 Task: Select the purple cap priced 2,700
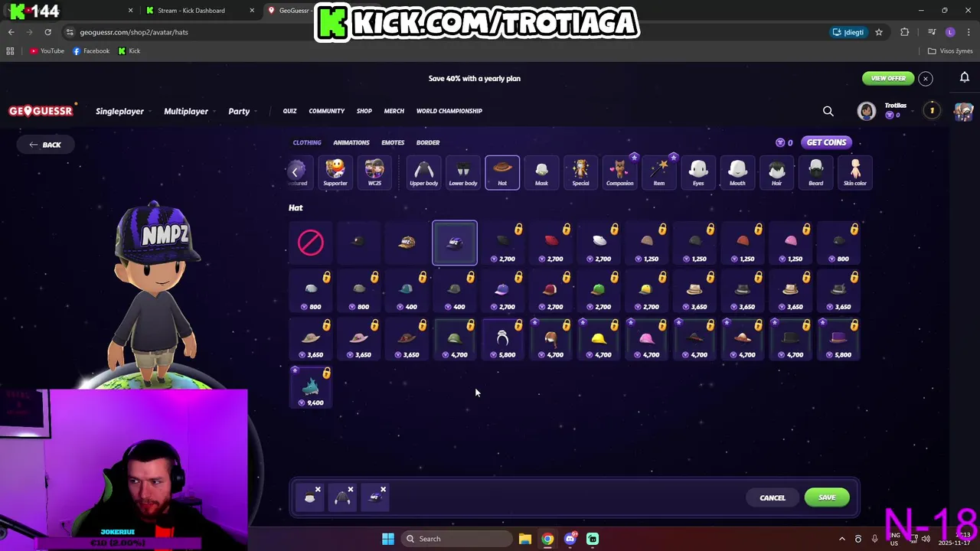tap(502, 291)
